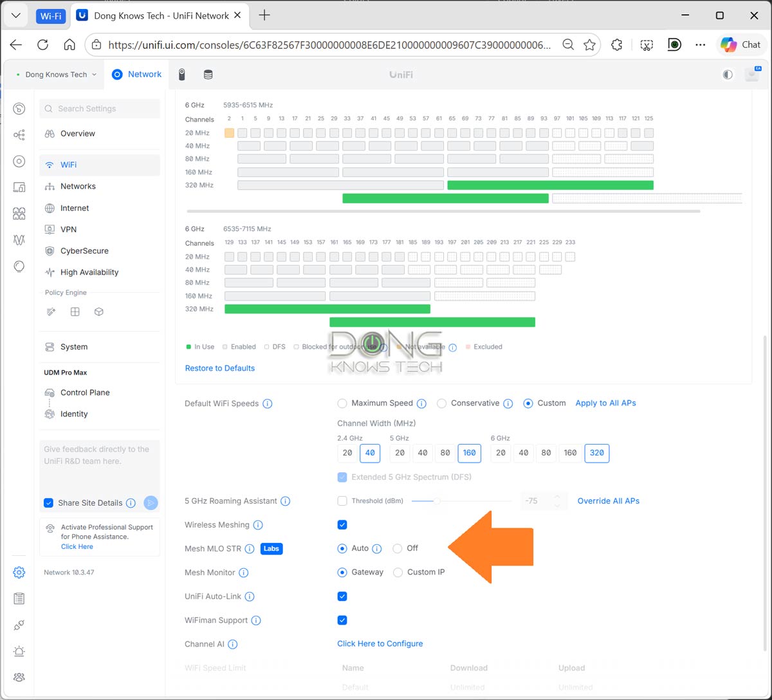This screenshot has width=772, height=700.
Task: Open CyberSecure settings in sidebar
Action: (100, 251)
